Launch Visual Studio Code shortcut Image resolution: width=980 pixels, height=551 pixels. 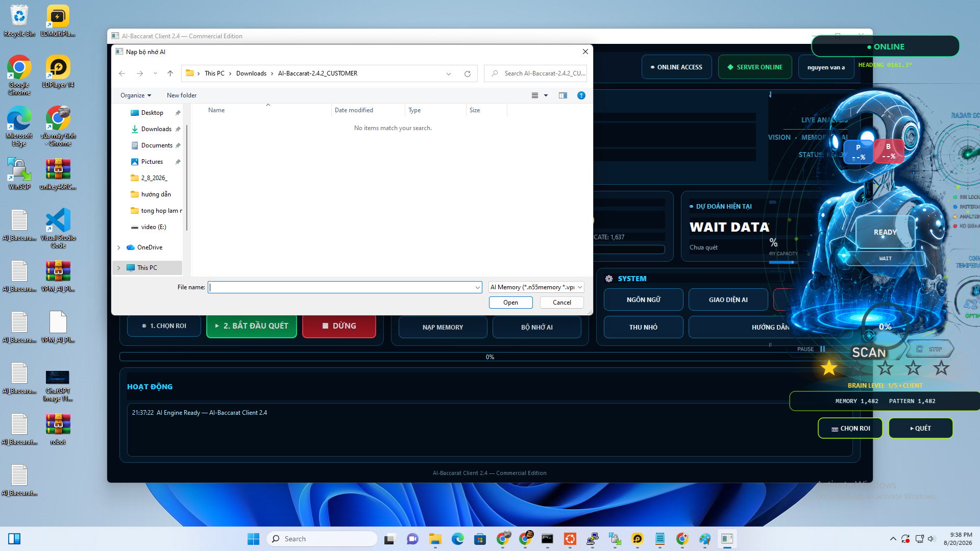pyautogui.click(x=58, y=228)
